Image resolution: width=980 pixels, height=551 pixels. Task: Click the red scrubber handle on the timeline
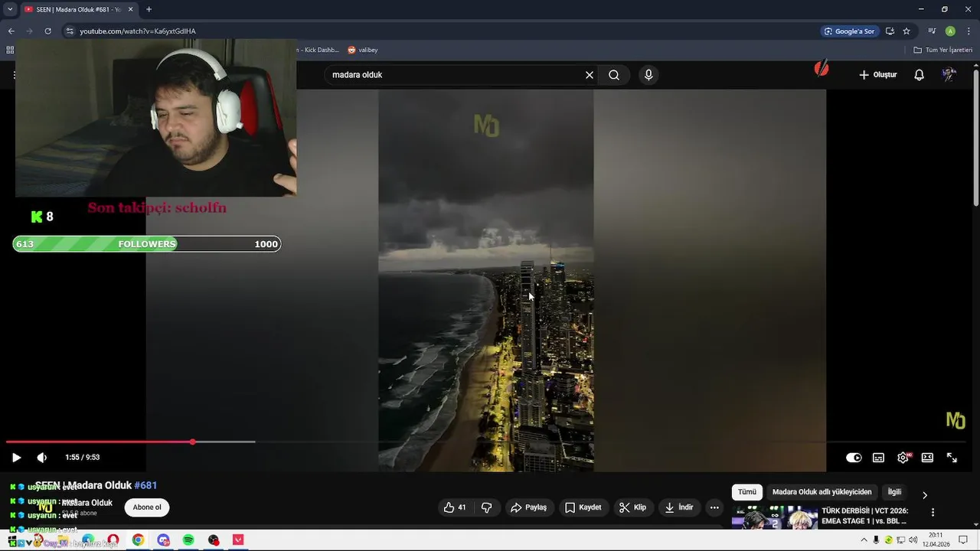[192, 442]
